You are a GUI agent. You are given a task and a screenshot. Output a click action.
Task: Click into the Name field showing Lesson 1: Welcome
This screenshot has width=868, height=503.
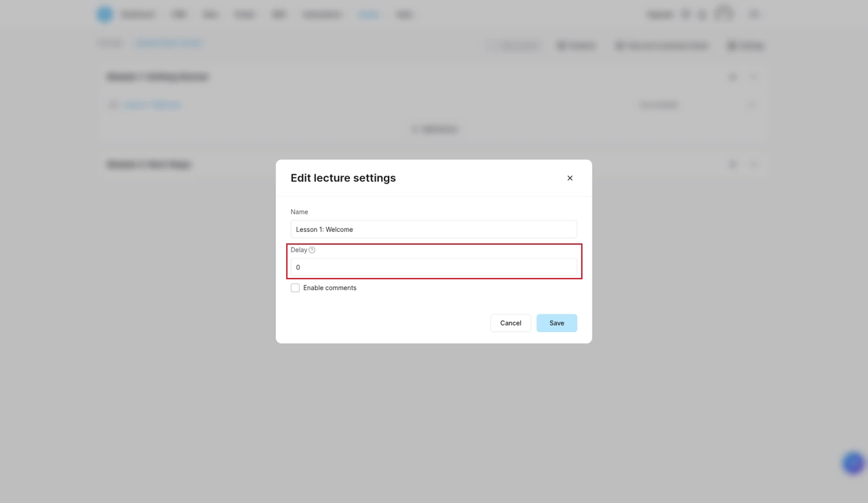point(434,229)
